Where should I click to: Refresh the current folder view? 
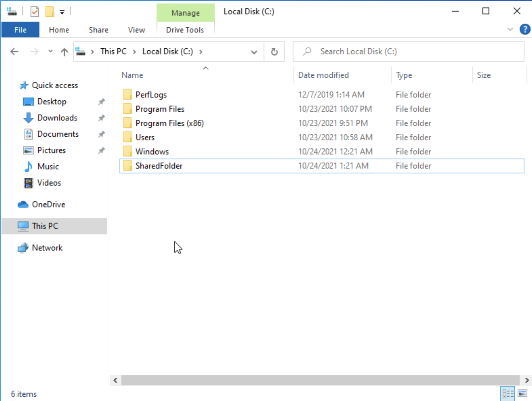[x=274, y=52]
